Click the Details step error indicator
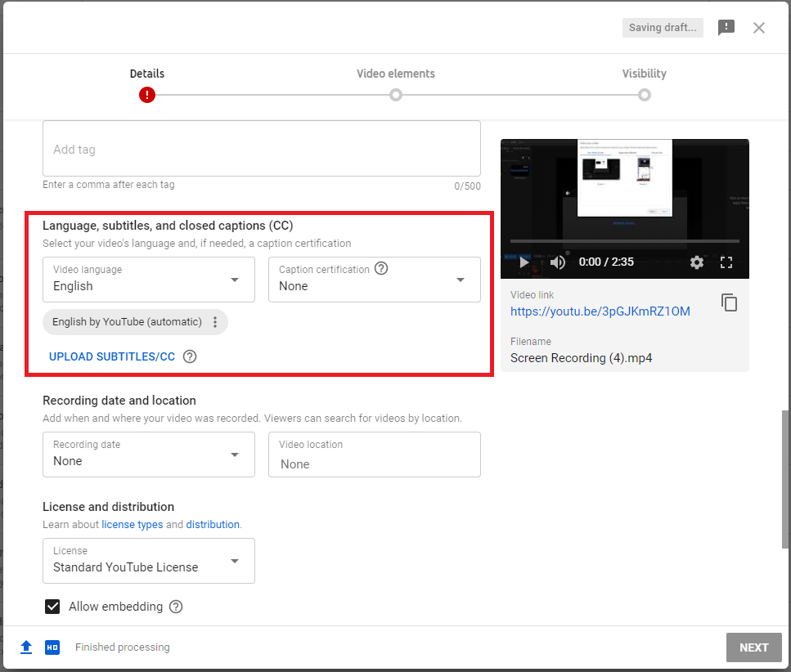The image size is (791, 672). [x=147, y=95]
